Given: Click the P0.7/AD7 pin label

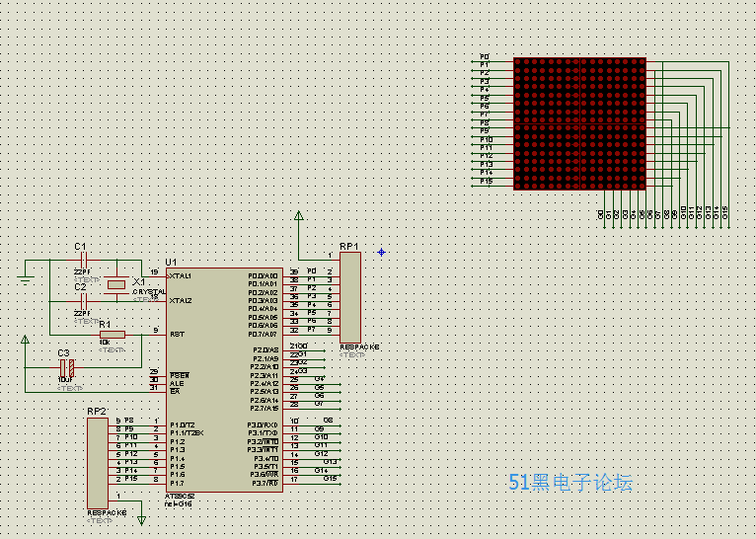Looking at the screenshot, I should [x=263, y=334].
